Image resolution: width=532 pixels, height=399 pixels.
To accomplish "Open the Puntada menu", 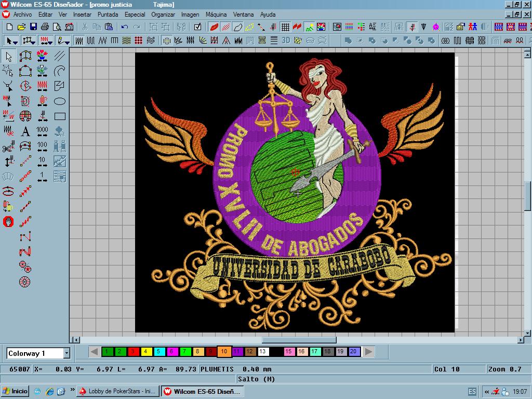I will click(x=108, y=15).
